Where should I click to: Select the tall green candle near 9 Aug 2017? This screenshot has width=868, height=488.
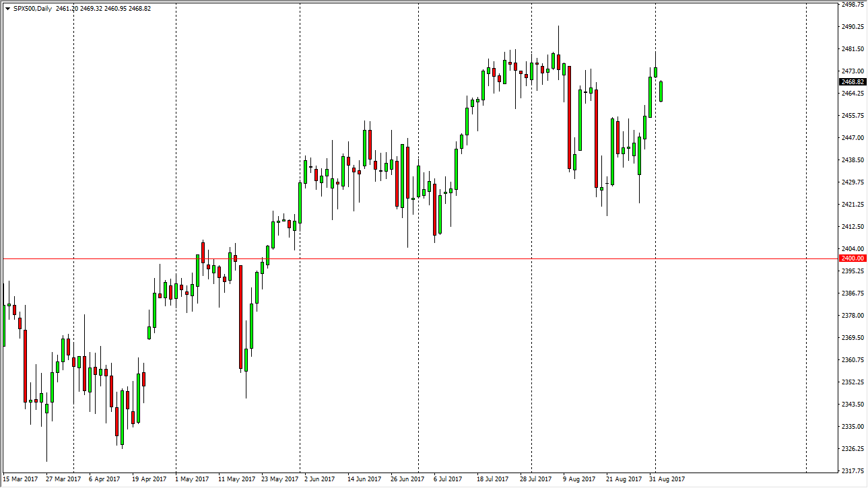(x=580, y=121)
